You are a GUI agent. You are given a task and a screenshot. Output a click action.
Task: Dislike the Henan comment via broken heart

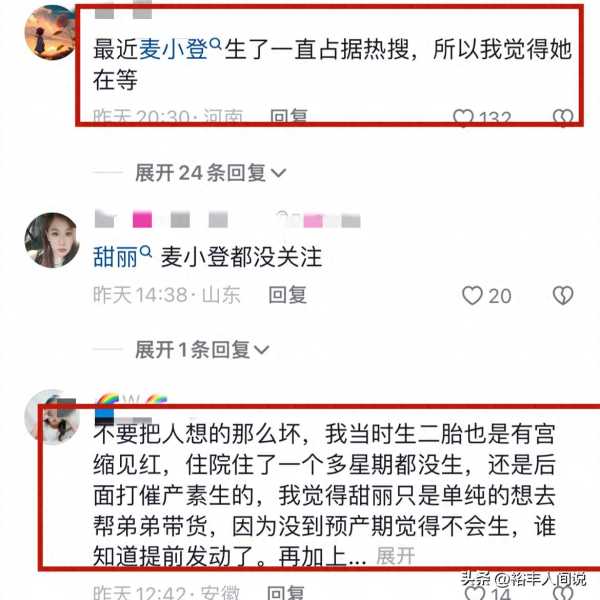[563, 118]
